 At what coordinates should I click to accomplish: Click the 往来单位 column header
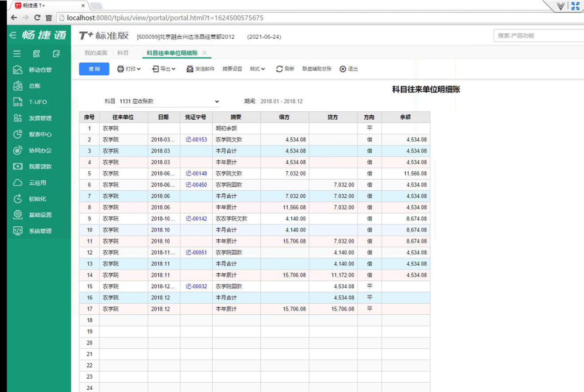(123, 118)
